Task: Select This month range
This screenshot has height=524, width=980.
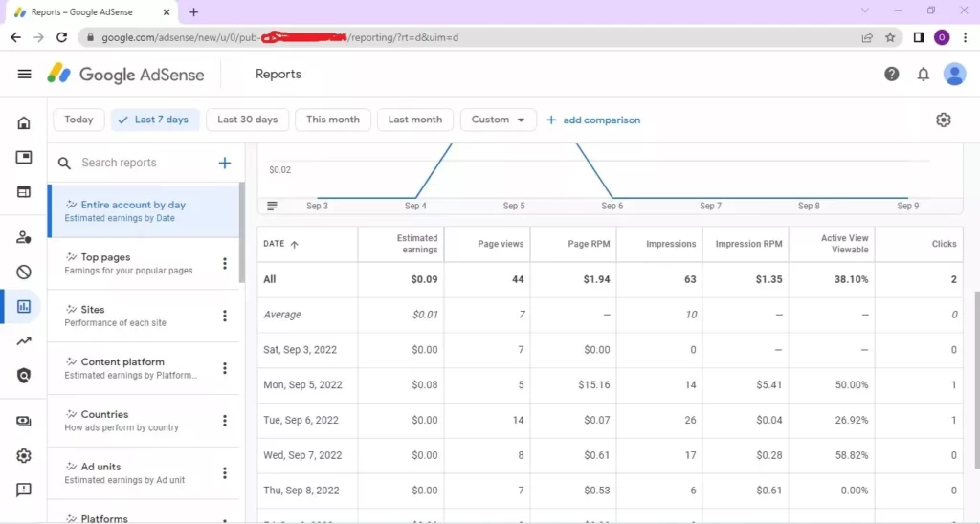Action: point(333,120)
